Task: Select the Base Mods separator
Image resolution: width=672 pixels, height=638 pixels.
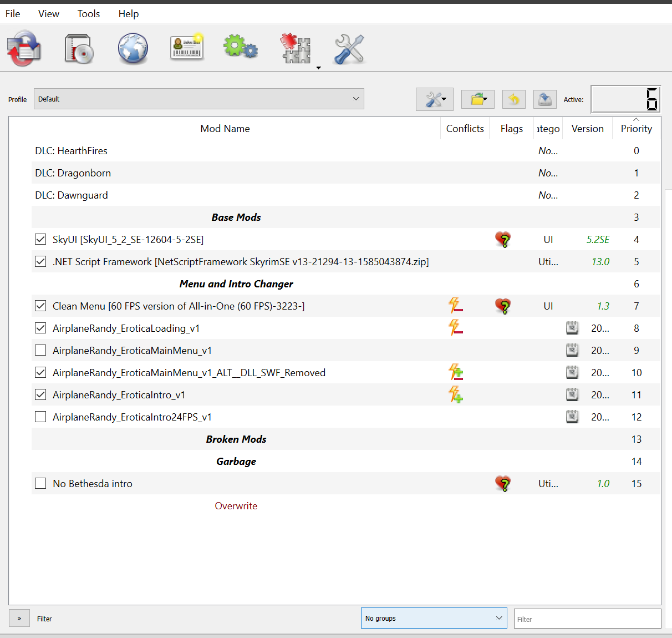Action: click(346, 217)
